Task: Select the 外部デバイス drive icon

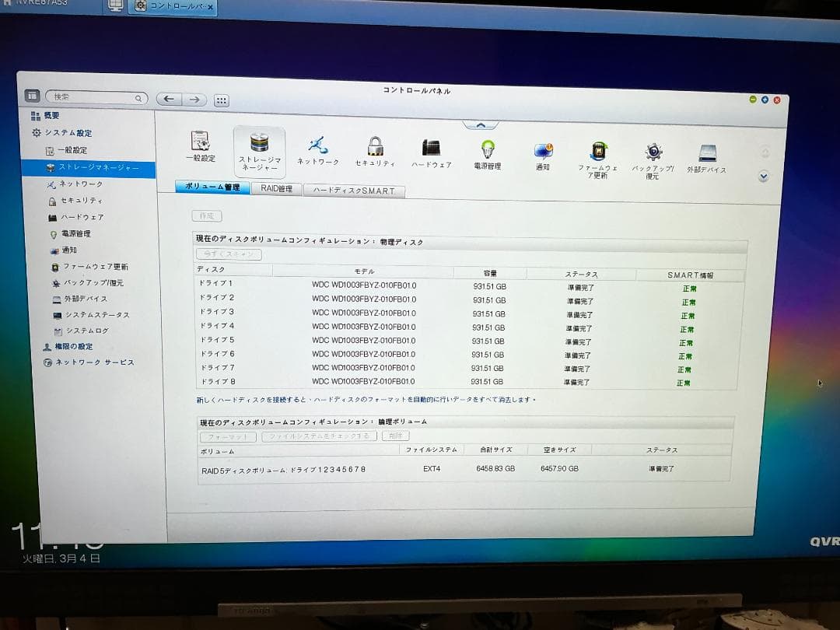Action: pyautogui.click(x=708, y=149)
